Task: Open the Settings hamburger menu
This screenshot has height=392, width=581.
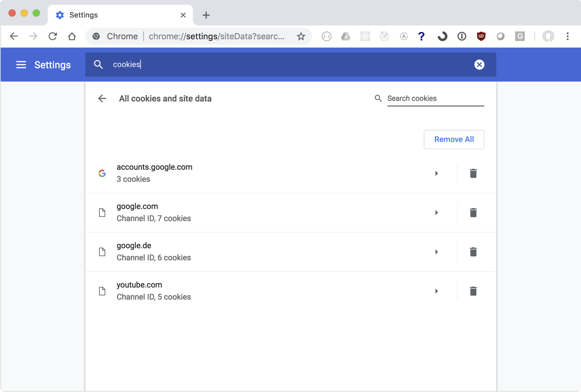Action: pyautogui.click(x=21, y=65)
